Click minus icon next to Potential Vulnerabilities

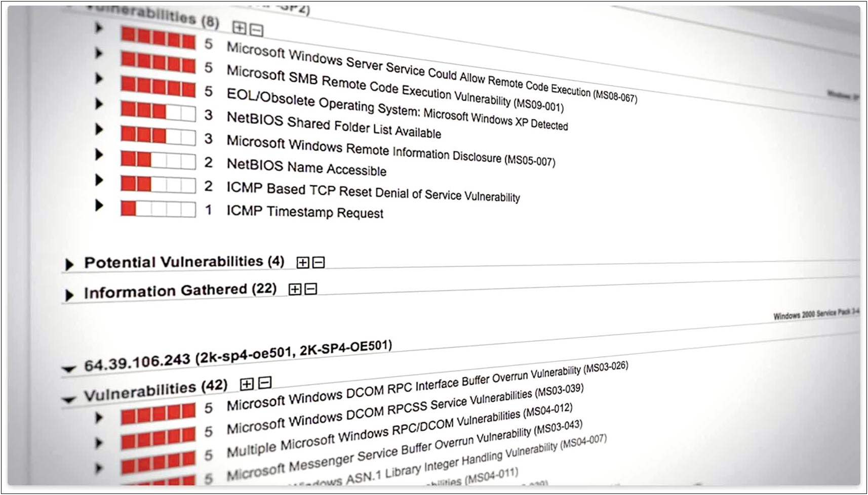pyautogui.click(x=319, y=262)
